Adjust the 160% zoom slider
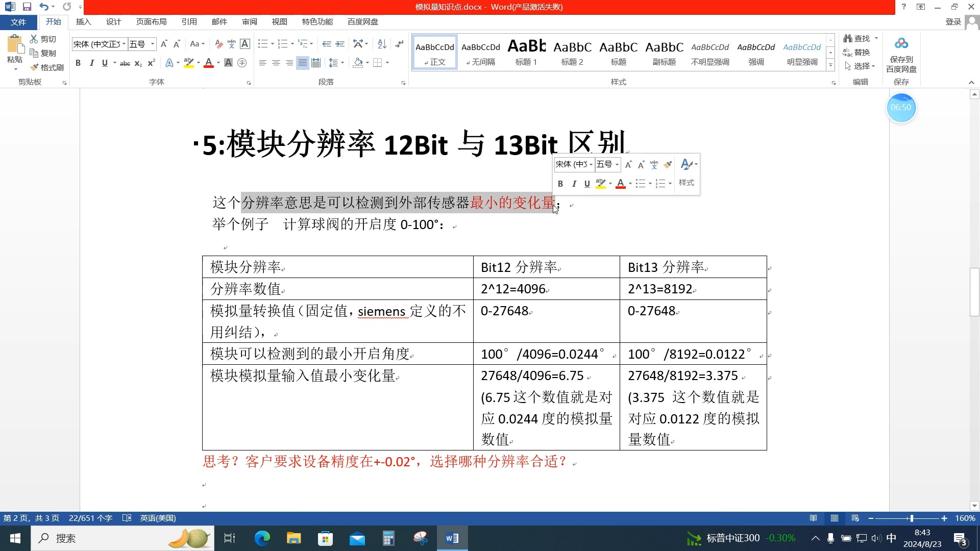 pos(911,518)
